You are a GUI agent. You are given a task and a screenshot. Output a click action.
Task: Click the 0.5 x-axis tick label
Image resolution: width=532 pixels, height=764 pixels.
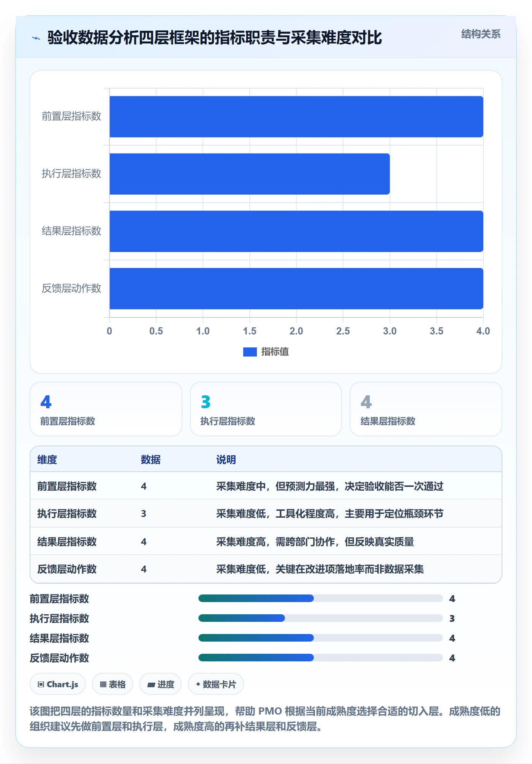pyautogui.click(x=156, y=331)
